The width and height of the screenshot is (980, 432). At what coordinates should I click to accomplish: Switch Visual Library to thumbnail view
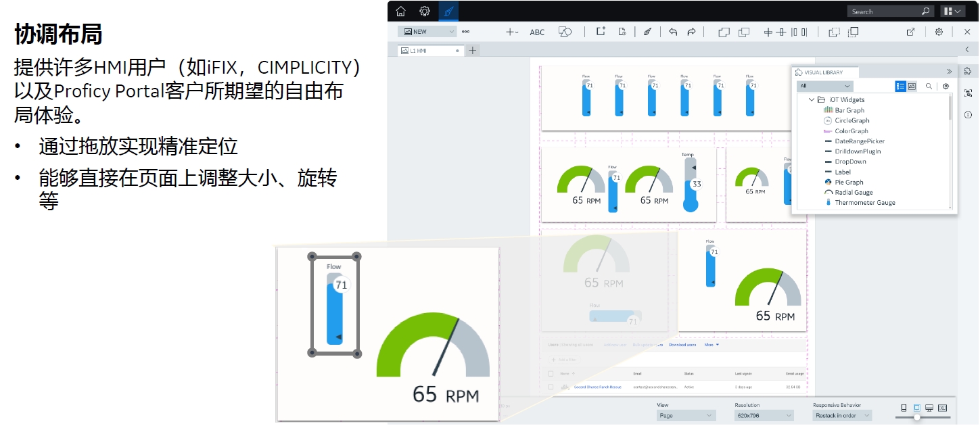point(912,86)
